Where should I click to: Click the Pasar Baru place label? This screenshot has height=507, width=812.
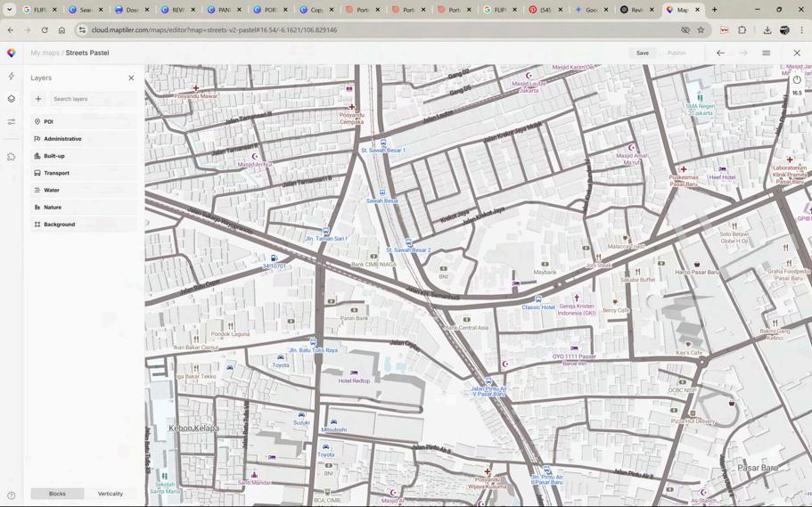[x=757, y=468]
